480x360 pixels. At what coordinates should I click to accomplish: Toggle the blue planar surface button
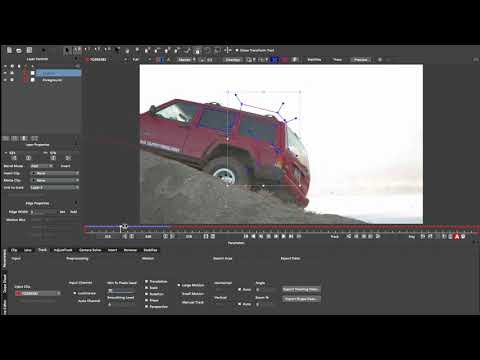coord(274,60)
